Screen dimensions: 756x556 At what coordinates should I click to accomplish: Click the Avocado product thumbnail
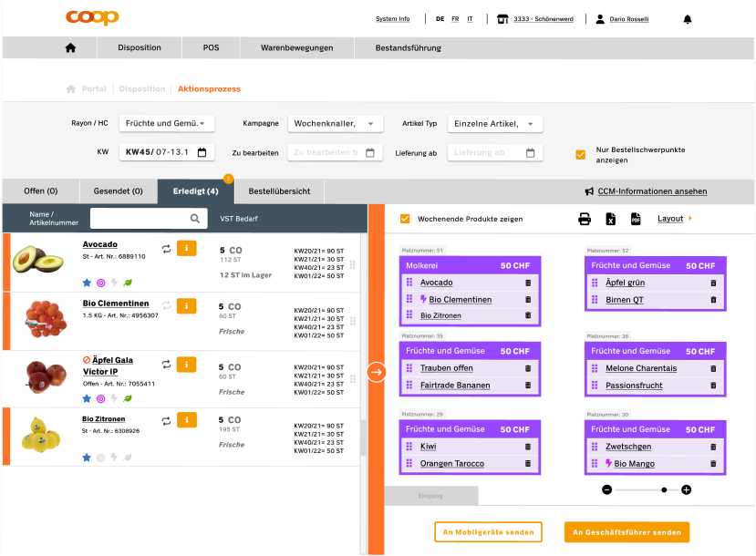[38, 259]
